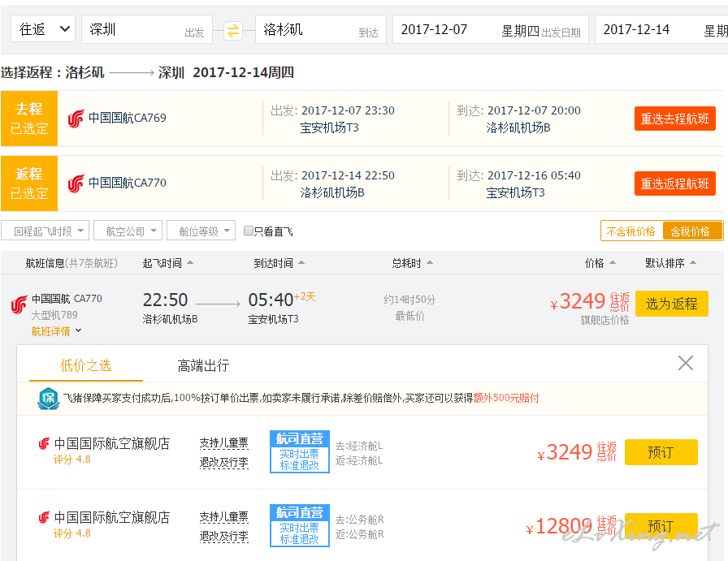Swap departure and arrival cities icon
This screenshot has height=561, width=728.
coord(233,31)
